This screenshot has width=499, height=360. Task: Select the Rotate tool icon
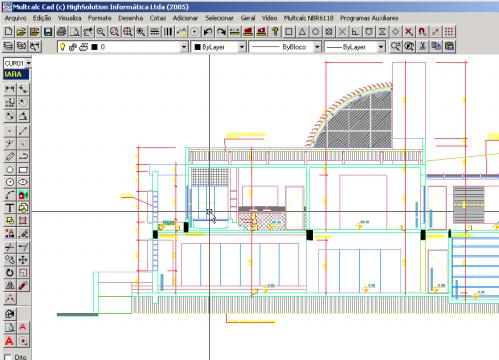coord(10,273)
